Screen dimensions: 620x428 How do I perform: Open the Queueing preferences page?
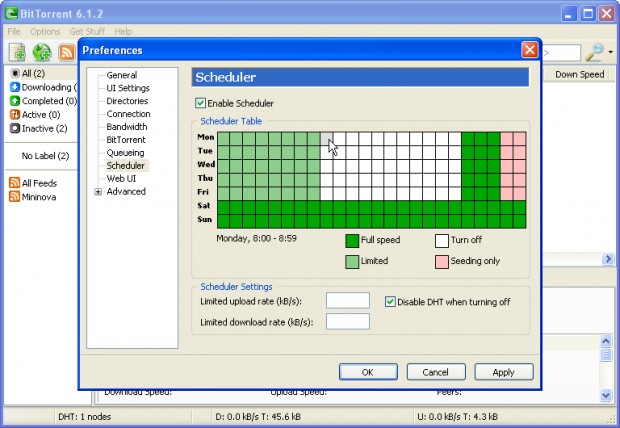pos(125,153)
